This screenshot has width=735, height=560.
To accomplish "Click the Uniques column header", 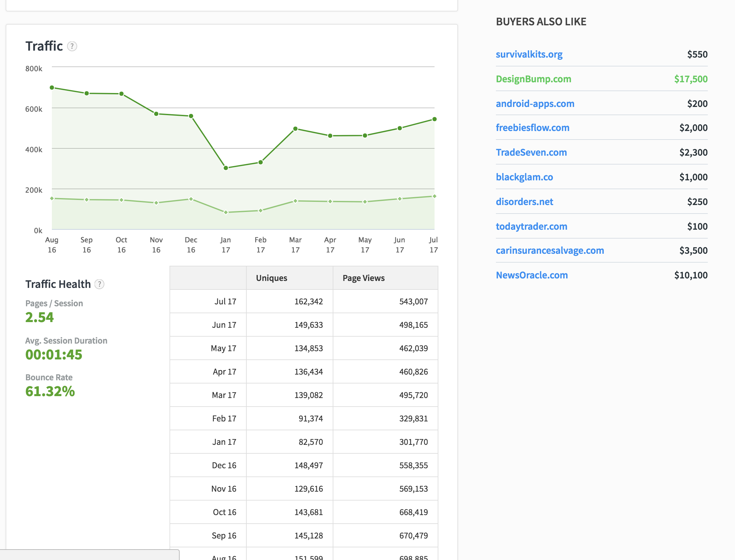I will (271, 278).
